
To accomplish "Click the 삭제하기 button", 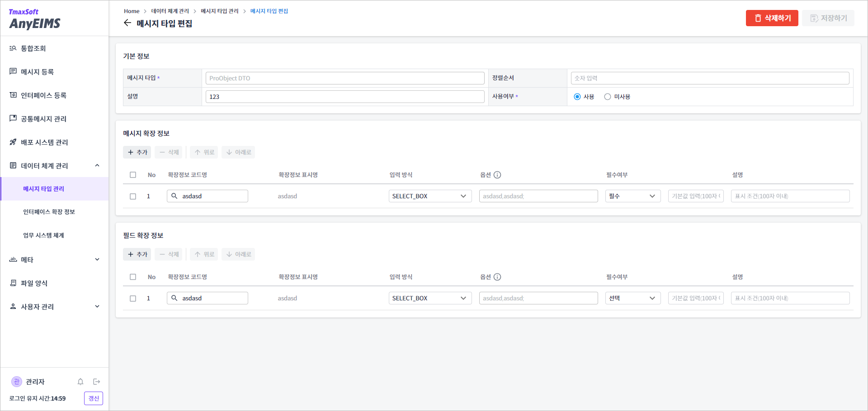I will [x=772, y=18].
